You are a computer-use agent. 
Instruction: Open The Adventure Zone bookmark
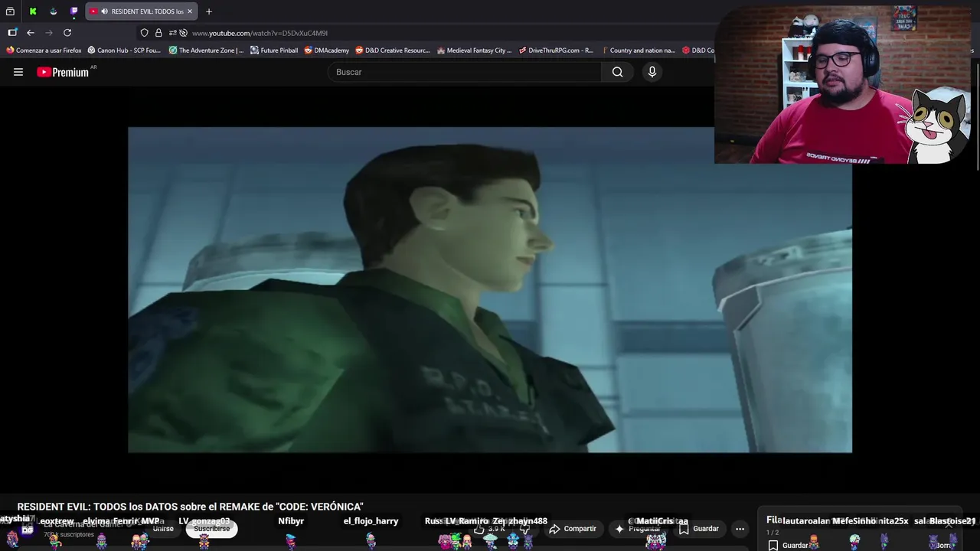click(x=206, y=51)
